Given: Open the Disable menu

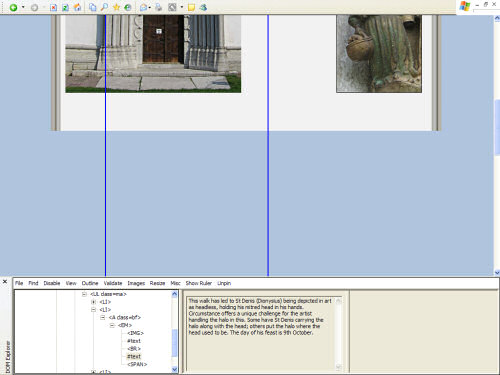Looking at the screenshot, I should pos(52,283).
